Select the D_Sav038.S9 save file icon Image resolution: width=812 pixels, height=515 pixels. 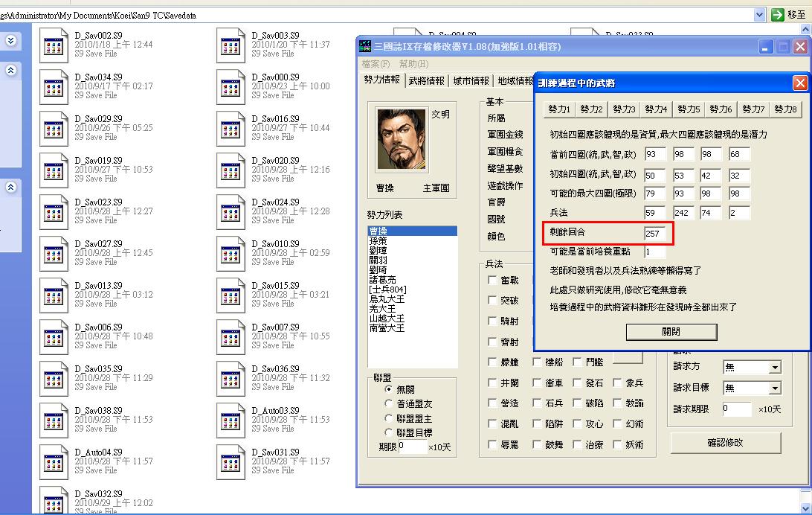coord(53,420)
